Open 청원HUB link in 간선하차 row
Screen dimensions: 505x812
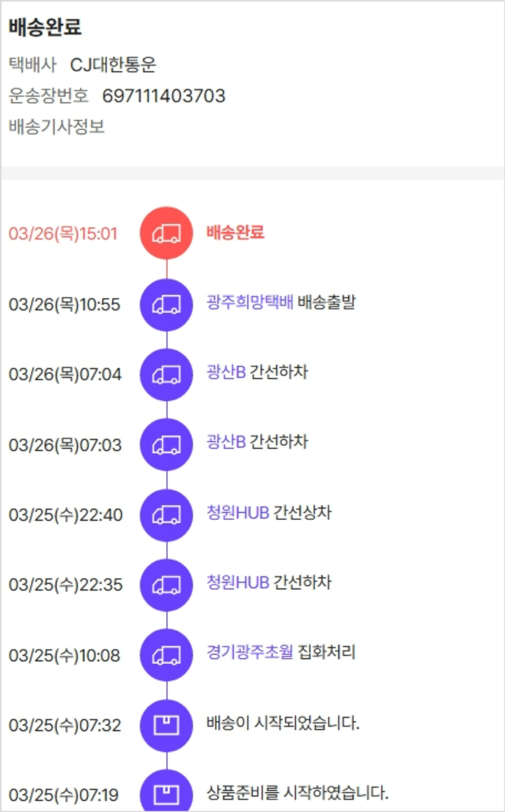point(238,582)
